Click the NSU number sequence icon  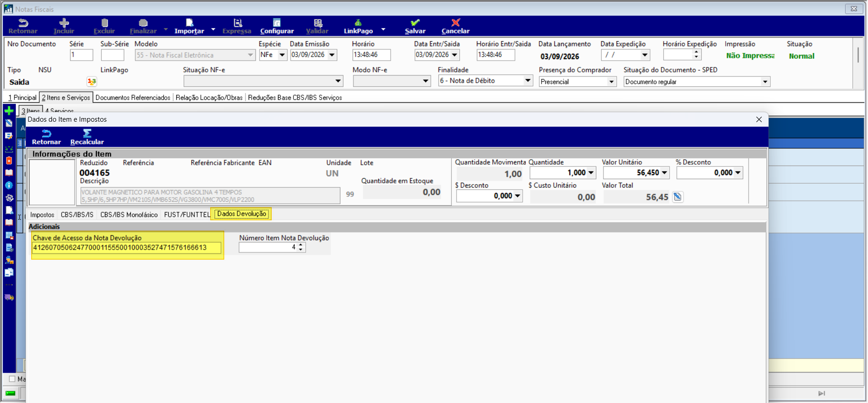(92, 81)
